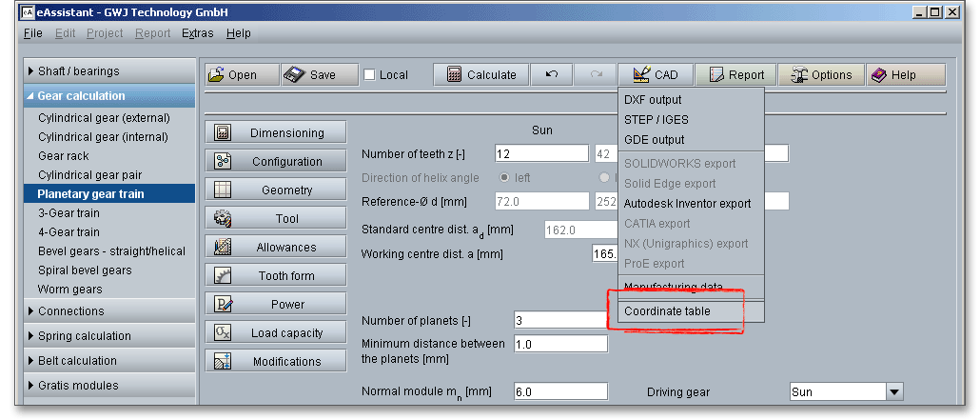The image size is (980, 420).
Task: Open the Tooth form section
Action: 275,276
